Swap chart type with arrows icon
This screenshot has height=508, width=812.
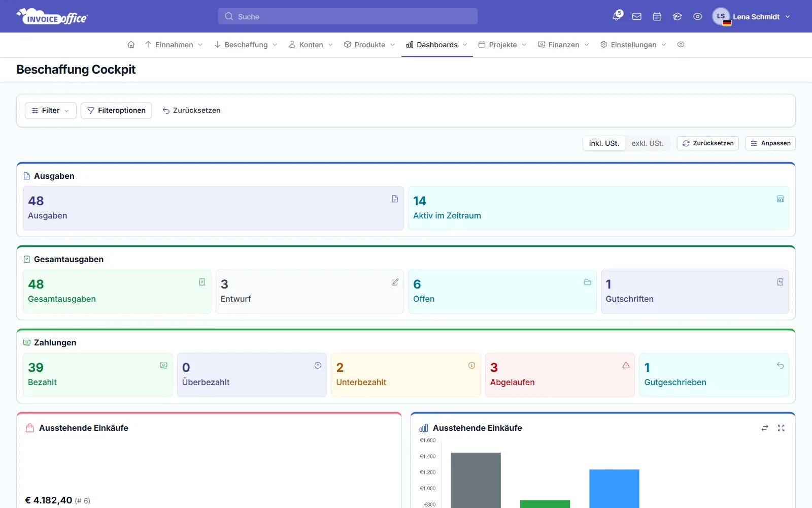765,428
